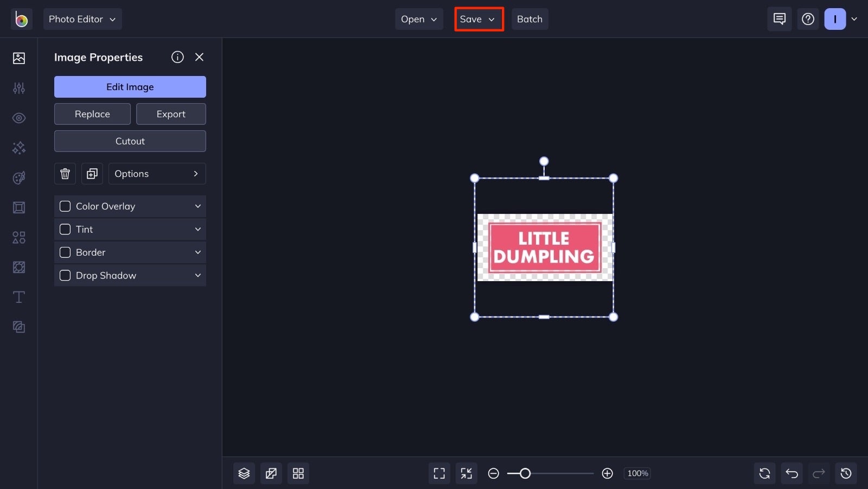Enable the Tint checkbox

point(65,229)
